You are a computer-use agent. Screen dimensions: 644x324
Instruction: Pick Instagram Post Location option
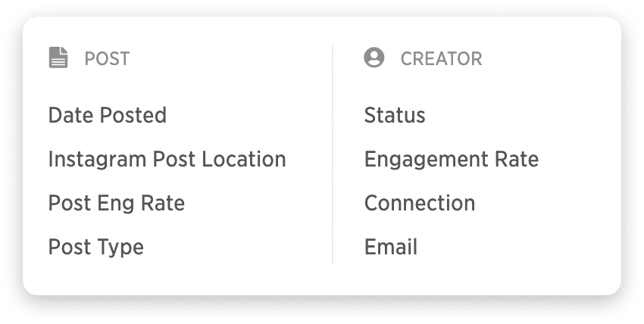(x=167, y=159)
